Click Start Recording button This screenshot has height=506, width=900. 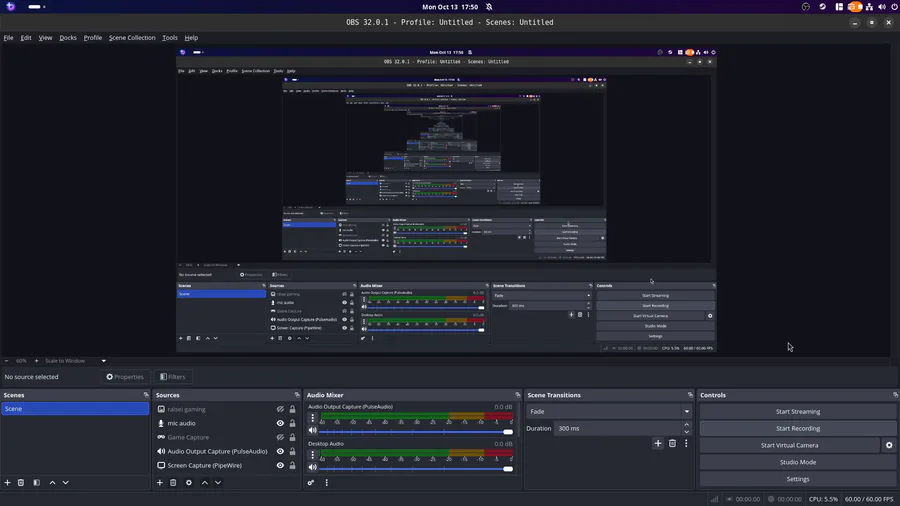[798, 429]
